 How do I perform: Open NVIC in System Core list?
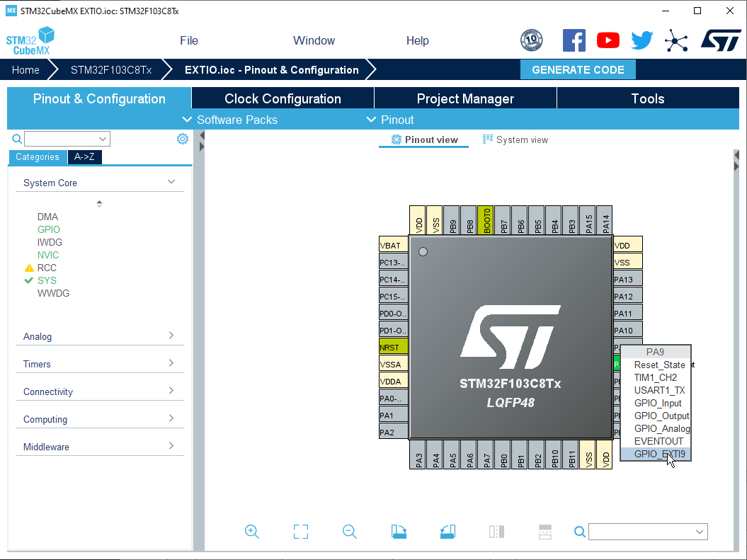click(48, 255)
